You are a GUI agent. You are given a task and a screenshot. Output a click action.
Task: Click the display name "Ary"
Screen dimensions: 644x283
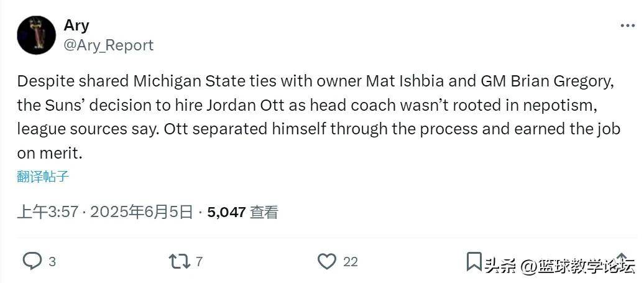[x=76, y=26]
